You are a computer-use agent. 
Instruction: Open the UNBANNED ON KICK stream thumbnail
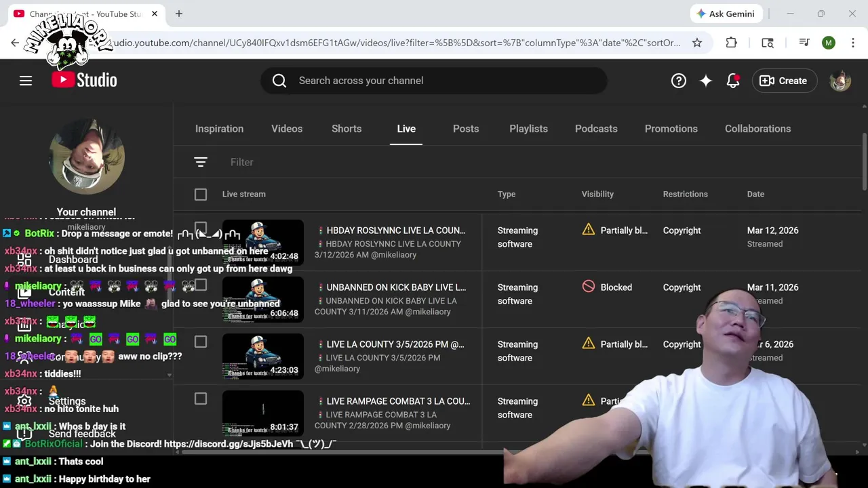(x=263, y=299)
